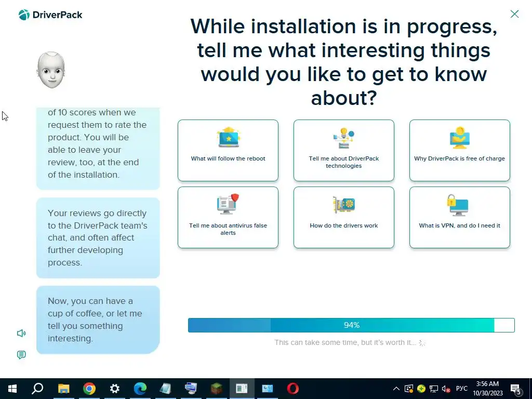The image size is (532, 399).
Task: Close the DriverPack window
Action: [514, 14]
